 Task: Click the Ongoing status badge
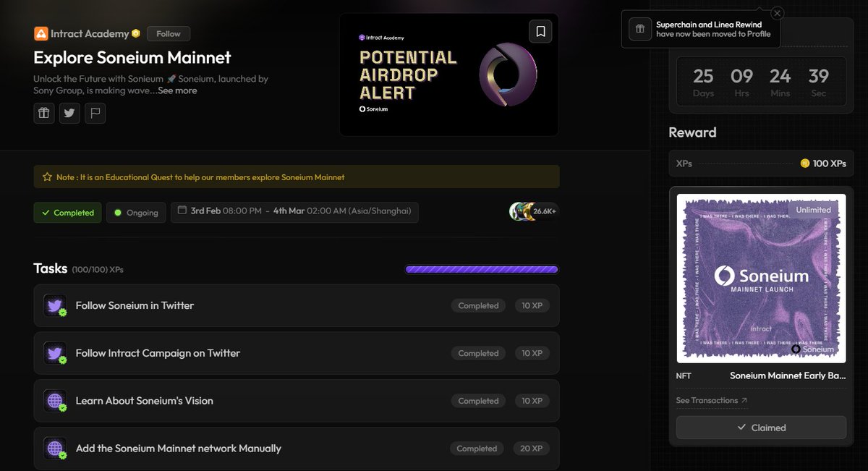pos(136,213)
